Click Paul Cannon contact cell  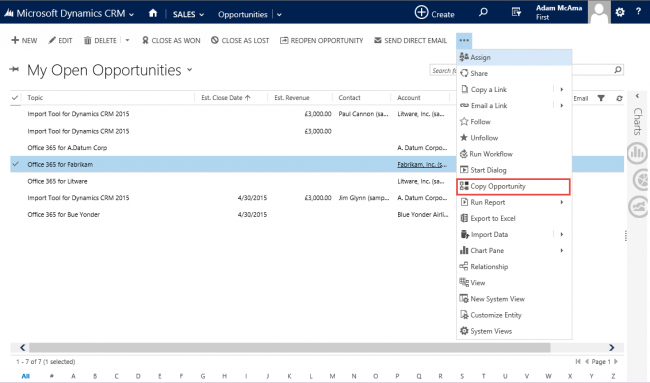tap(363, 114)
